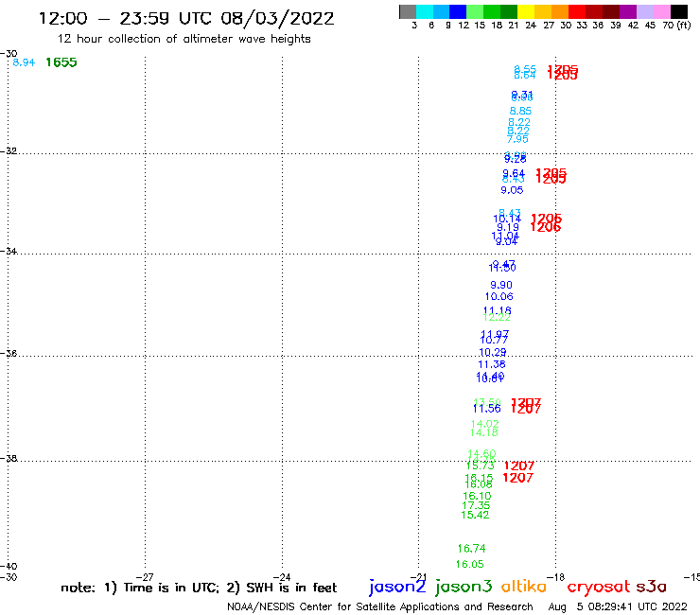This screenshot has width=700, height=615.
Task: Select the '14.02' wave height reading
Action: 485,423
